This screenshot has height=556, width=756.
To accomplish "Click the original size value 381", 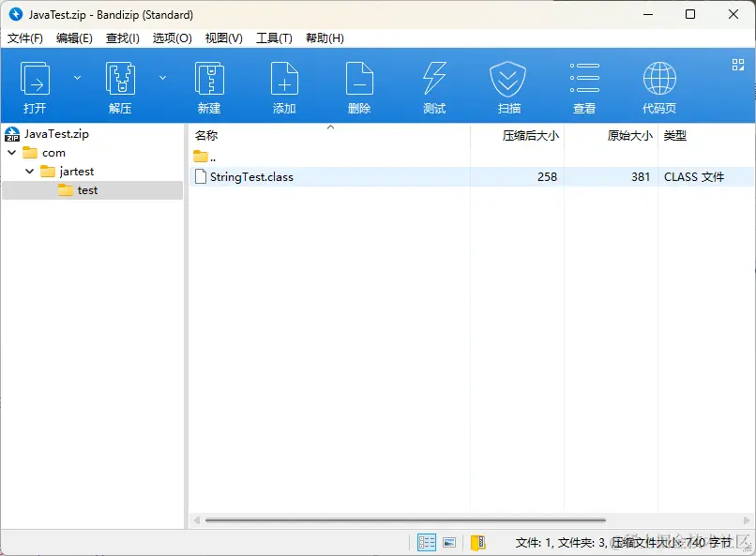I will (641, 177).
